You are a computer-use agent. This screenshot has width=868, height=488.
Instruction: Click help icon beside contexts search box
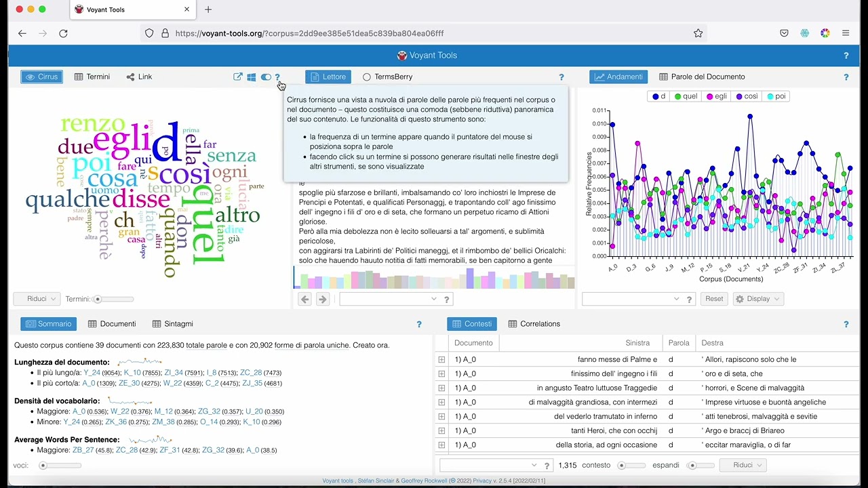click(x=547, y=466)
